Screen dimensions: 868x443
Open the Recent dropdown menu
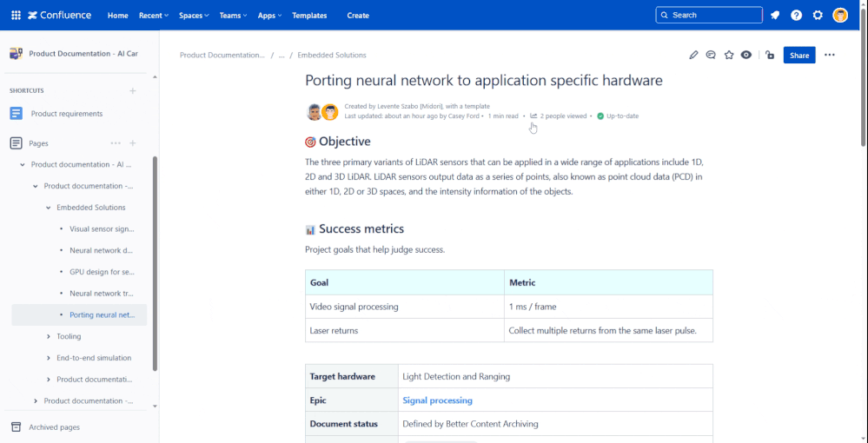(153, 16)
